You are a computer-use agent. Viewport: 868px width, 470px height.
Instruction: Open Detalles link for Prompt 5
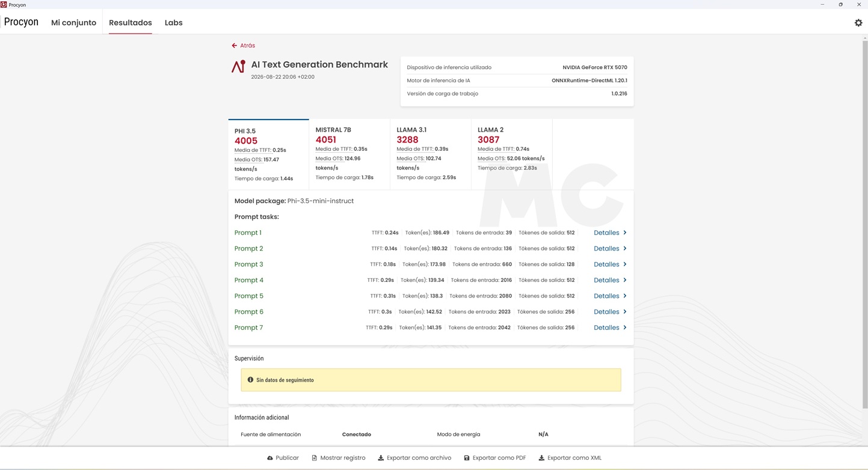606,296
